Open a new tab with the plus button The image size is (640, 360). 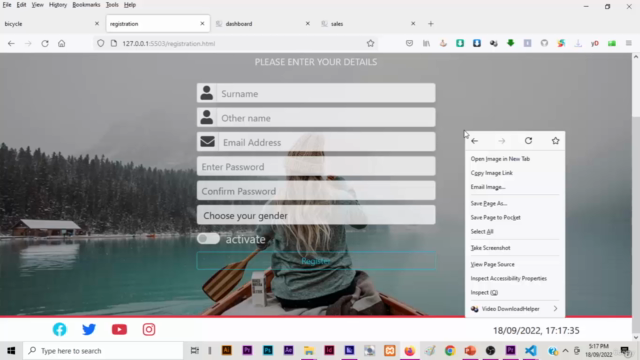[x=431, y=24]
